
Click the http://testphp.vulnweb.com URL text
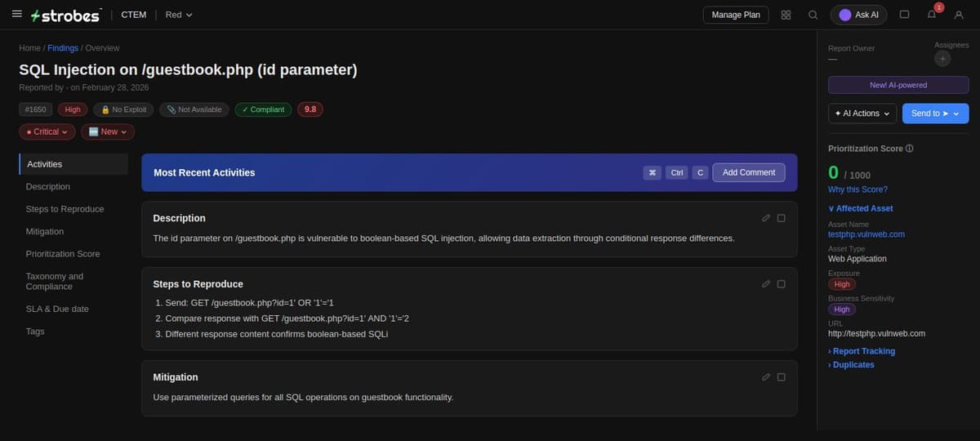(876, 334)
